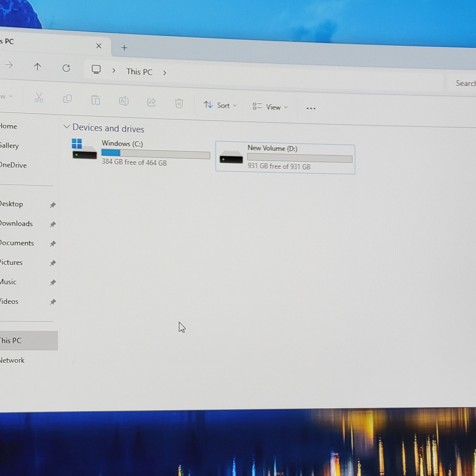476x476 pixels.
Task: Click the Cut scissors icon
Action: pyautogui.click(x=39, y=97)
